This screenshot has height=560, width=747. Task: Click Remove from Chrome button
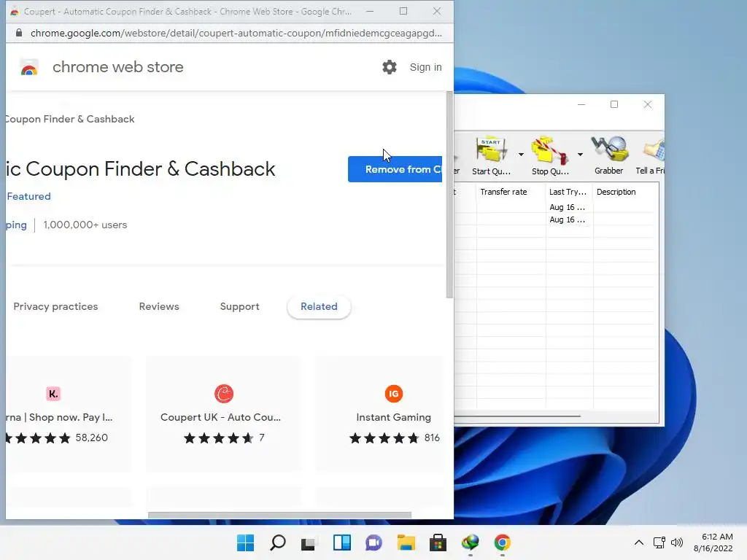click(395, 169)
